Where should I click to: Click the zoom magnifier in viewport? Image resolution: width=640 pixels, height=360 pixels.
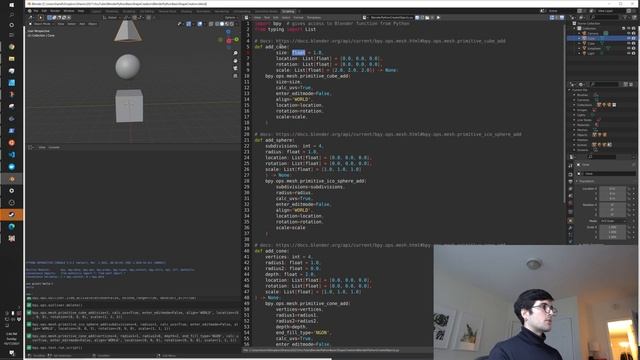pyautogui.click(x=236, y=53)
